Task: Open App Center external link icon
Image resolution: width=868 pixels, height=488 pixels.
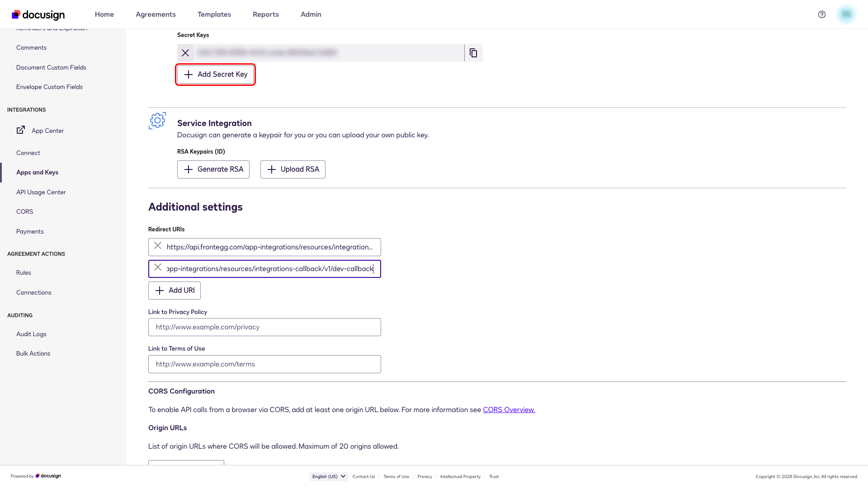Action: 21,130
